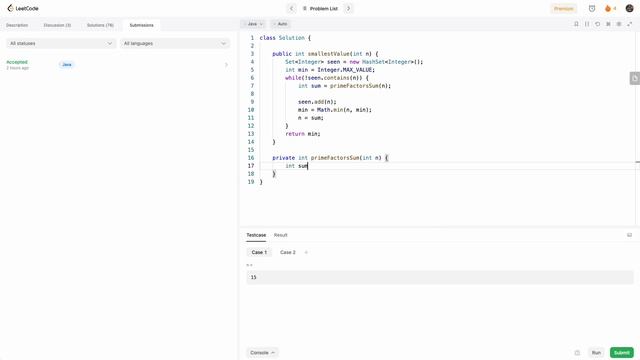Image resolution: width=640 pixels, height=360 pixels.
Task: Toggle the Console panel
Action: coord(262,353)
